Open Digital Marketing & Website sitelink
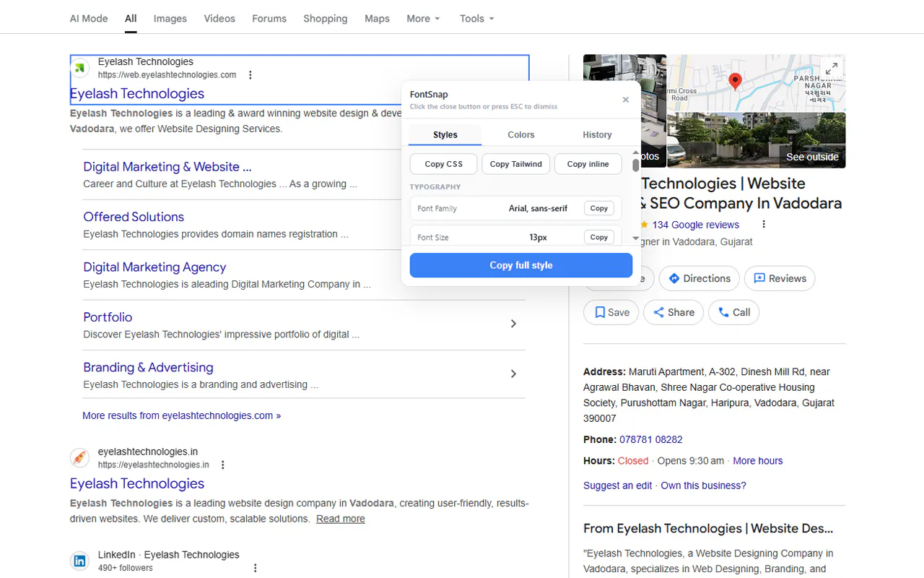The image size is (924, 578). point(167,167)
